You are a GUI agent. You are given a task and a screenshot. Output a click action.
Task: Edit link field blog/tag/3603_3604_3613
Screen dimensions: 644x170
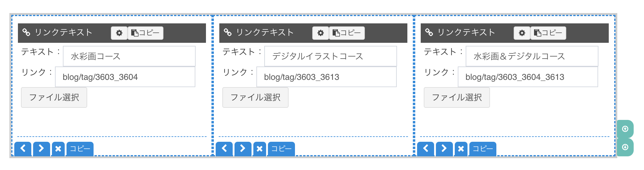(528, 77)
